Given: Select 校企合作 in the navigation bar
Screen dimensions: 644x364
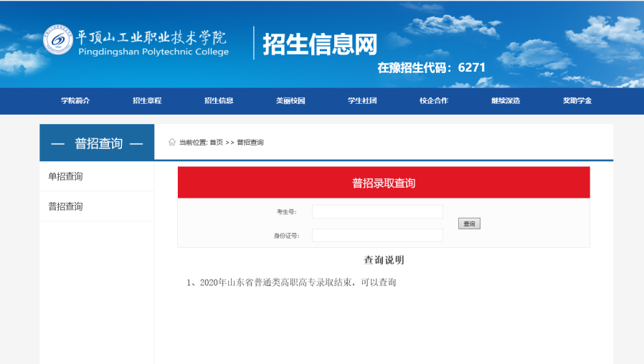Looking at the screenshot, I should tap(434, 100).
